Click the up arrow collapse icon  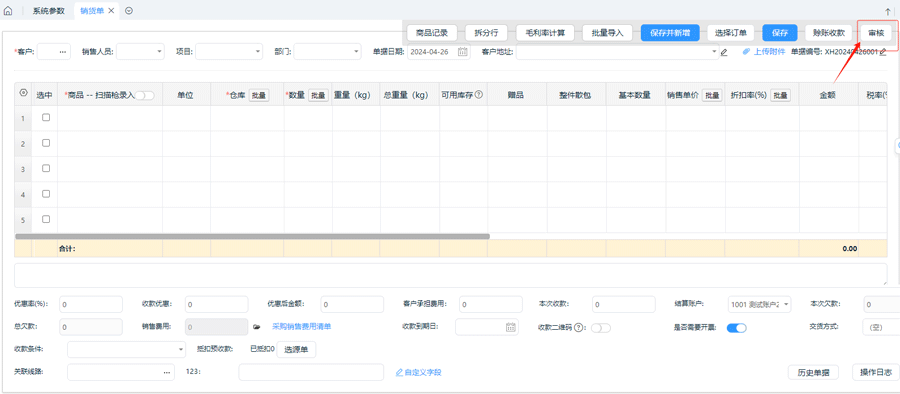click(x=888, y=11)
